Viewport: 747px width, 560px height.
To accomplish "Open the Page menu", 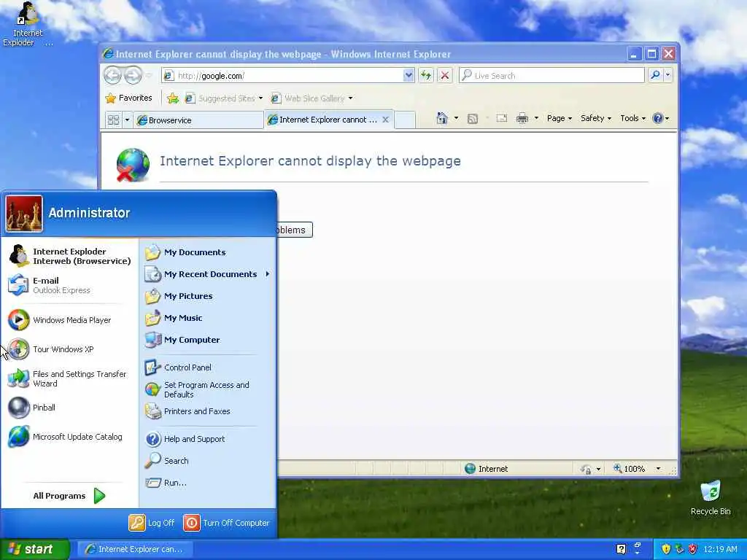I will tap(560, 118).
